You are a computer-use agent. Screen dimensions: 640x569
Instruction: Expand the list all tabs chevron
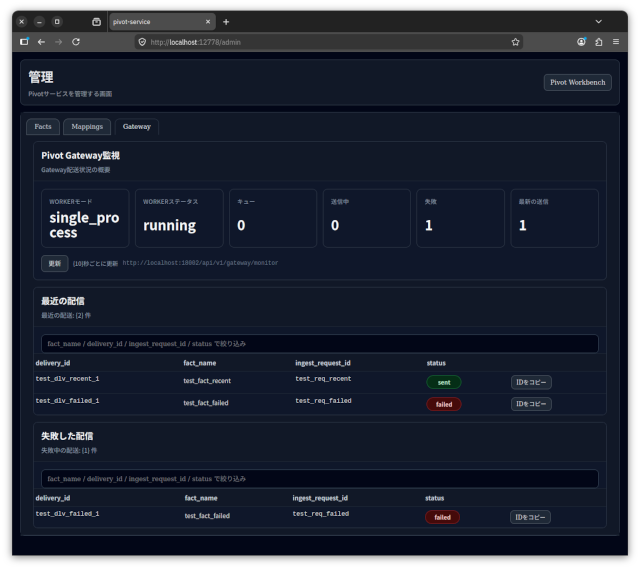[598, 21]
